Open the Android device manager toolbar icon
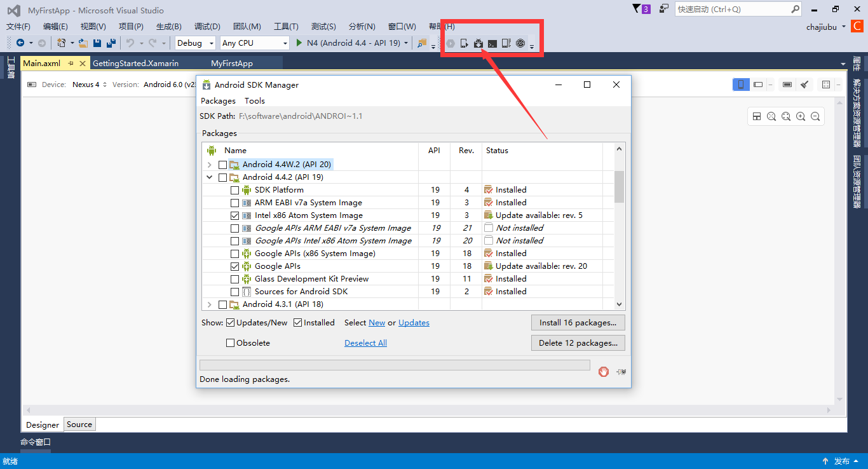The height and width of the screenshot is (469, 868). (465, 43)
